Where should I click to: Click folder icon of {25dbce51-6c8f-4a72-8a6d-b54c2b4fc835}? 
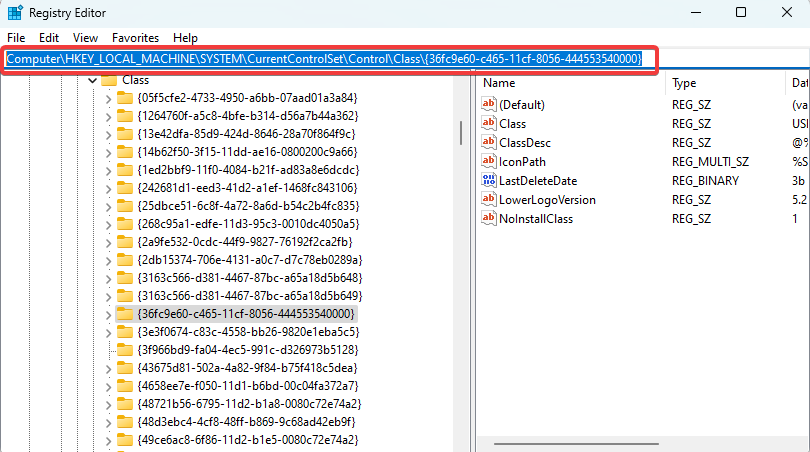coord(124,206)
